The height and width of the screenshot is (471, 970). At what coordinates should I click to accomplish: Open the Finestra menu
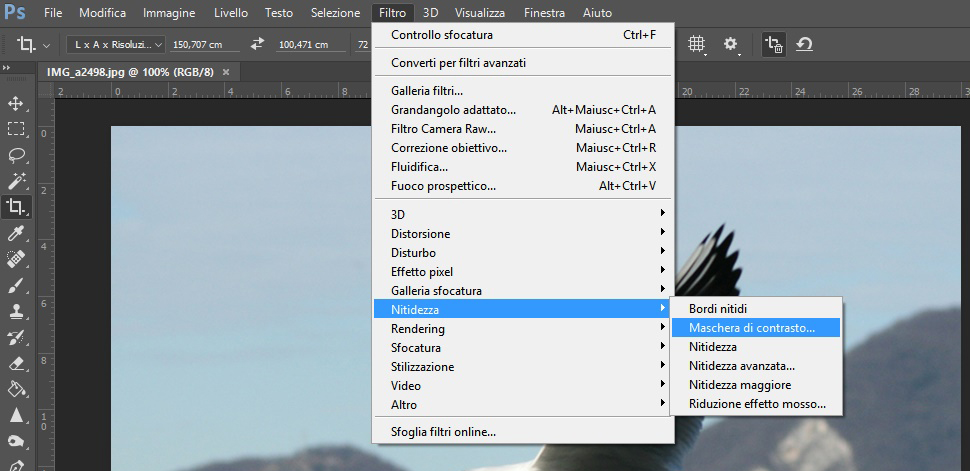544,12
